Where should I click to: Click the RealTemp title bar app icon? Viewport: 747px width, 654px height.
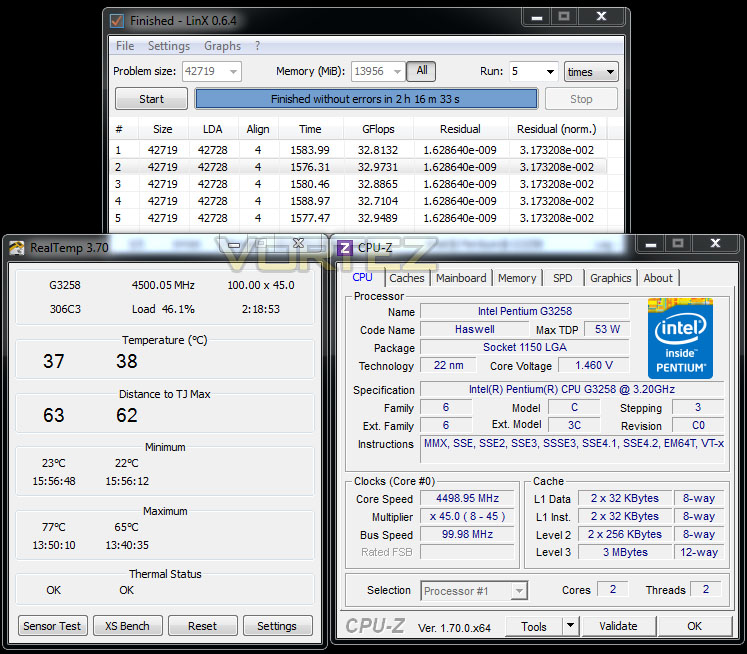17,248
